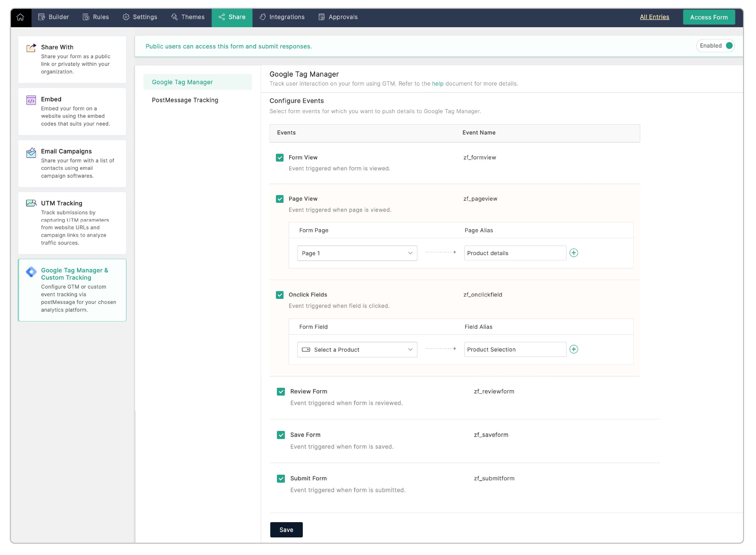Select PostMessage Tracking in side menu
The height and width of the screenshot is (555, 756).
click(x=185, y=100)
